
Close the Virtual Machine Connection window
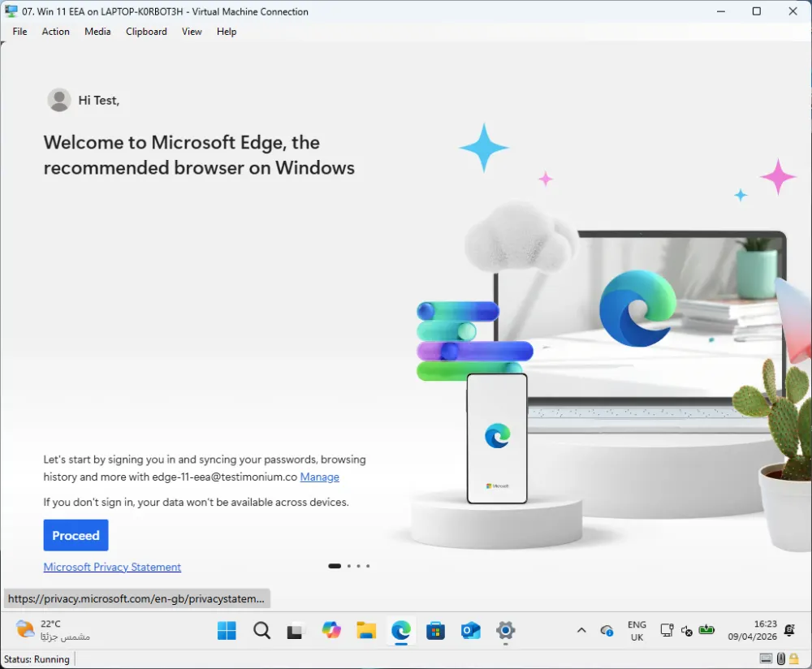tap(793, 11)
